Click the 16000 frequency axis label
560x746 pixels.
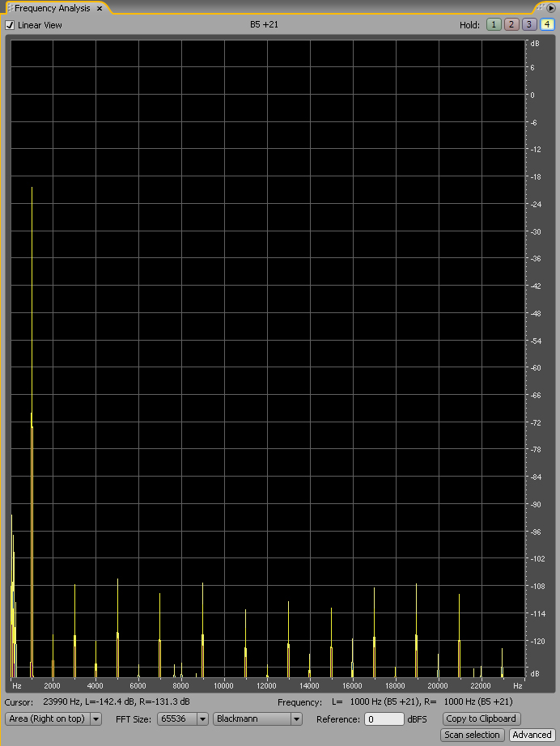pos(352,685)
